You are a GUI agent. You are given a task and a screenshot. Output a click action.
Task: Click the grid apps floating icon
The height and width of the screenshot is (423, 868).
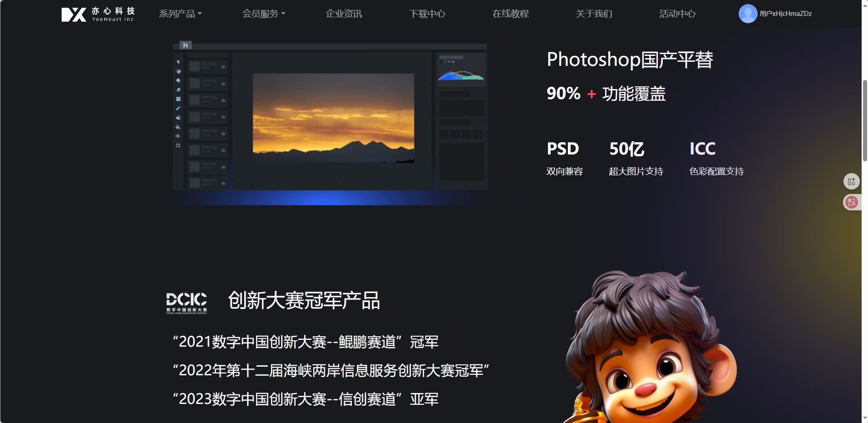851,182
